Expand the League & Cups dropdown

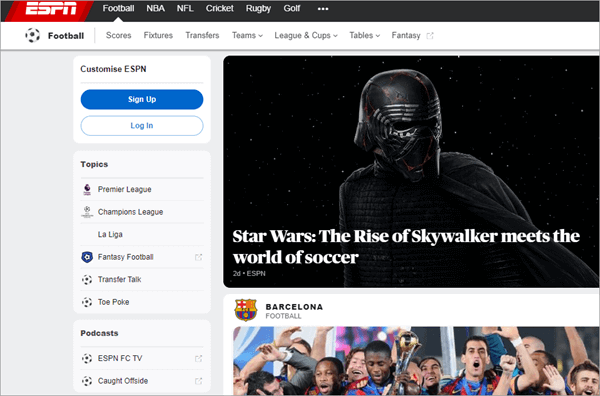click(x=306, y=35)
